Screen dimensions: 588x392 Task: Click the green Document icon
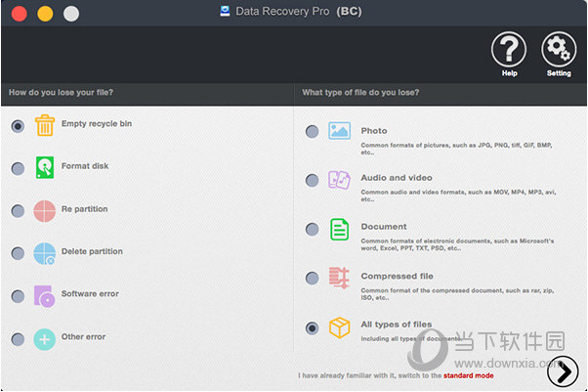339,230
